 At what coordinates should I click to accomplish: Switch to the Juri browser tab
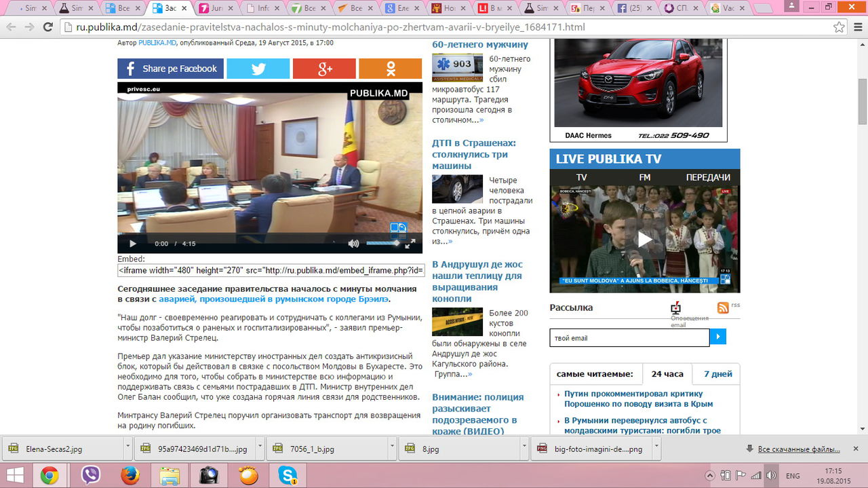point(217,8)
